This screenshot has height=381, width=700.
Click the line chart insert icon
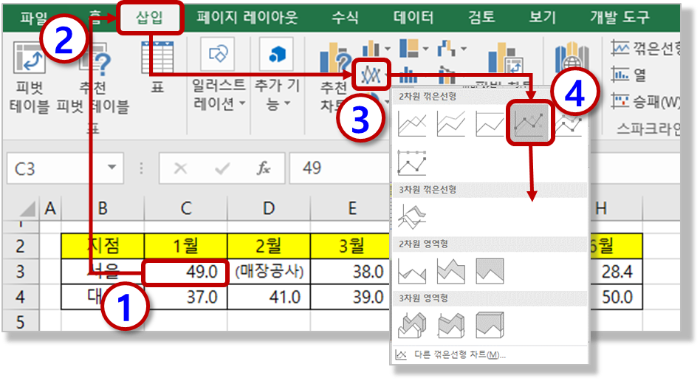pos(371,74)
